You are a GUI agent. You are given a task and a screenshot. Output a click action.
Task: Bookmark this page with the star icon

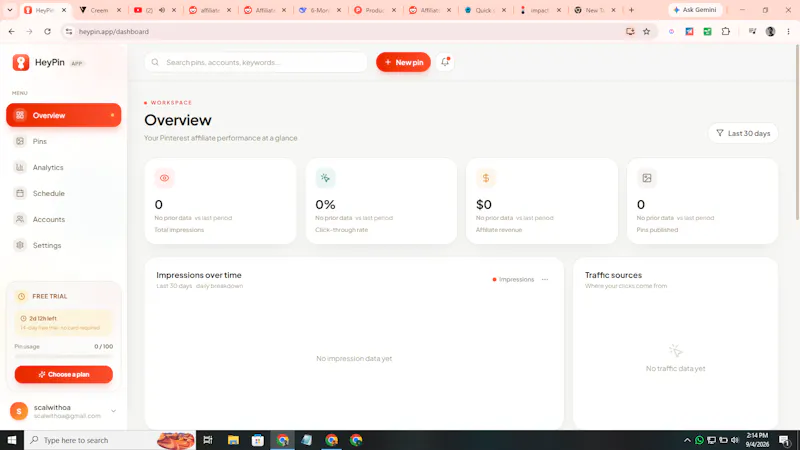point(646,32)
